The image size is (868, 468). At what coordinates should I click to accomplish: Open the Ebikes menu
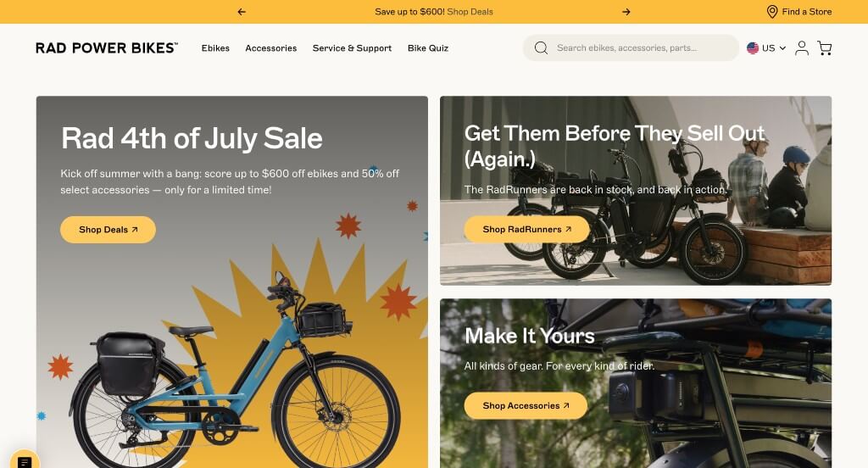(x=215, y=48)
